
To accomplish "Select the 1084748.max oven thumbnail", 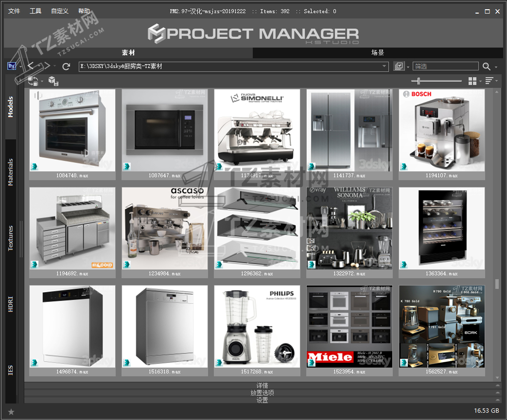I will [72, 130].
